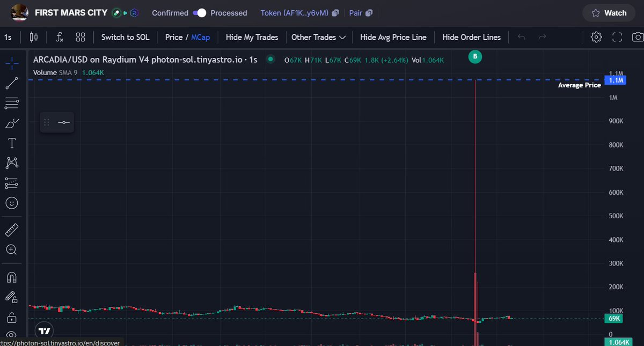The width and height of the screenshot is (644, 346).
Task: Select Price display mode
Action: coord(174,37)
